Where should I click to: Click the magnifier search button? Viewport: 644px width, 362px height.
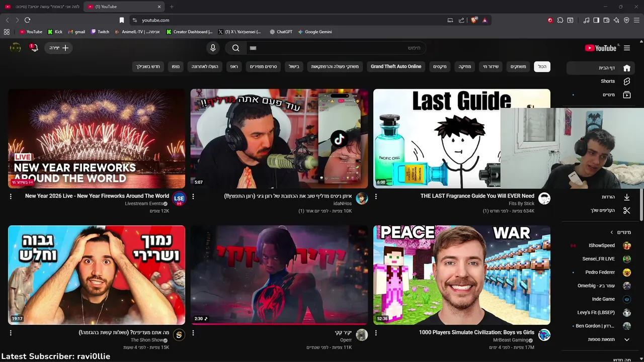[235, 48]
